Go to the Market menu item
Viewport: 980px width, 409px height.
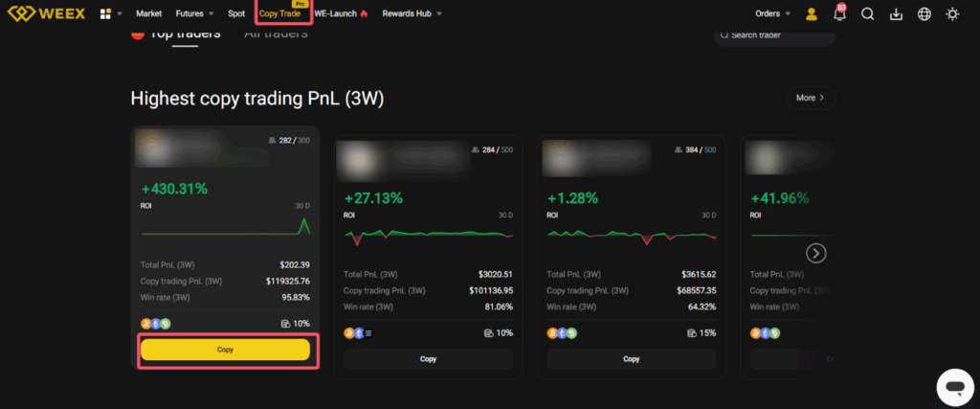point(148,14)
